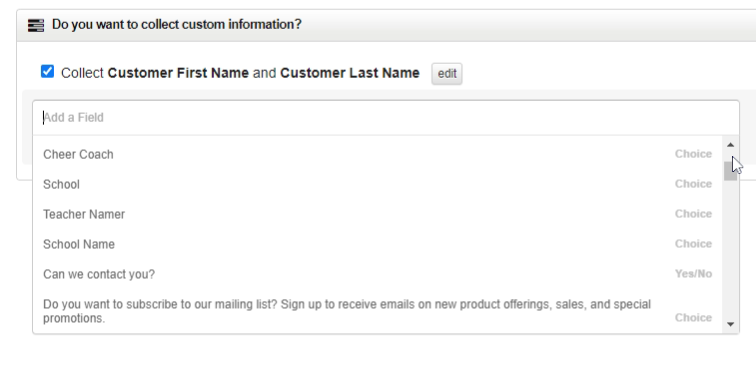Click the scrollbar track below the thumb
Image resolution: width=756 pixels, height=389 pixels.
click(x=730, y=249)
